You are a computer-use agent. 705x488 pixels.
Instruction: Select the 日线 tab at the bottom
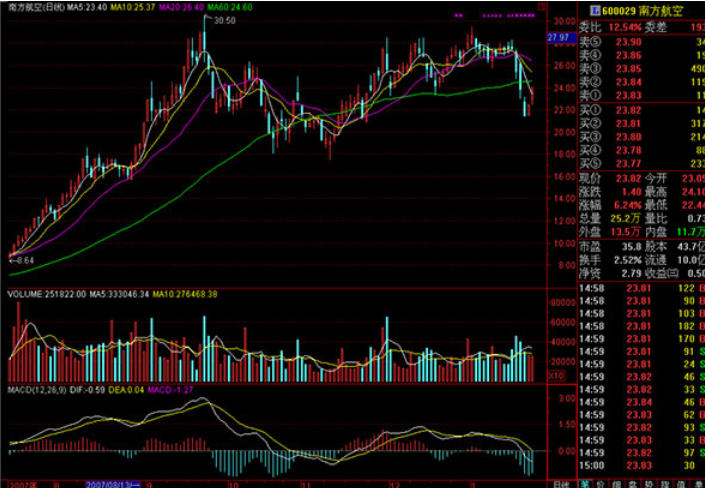coord(561,481)
